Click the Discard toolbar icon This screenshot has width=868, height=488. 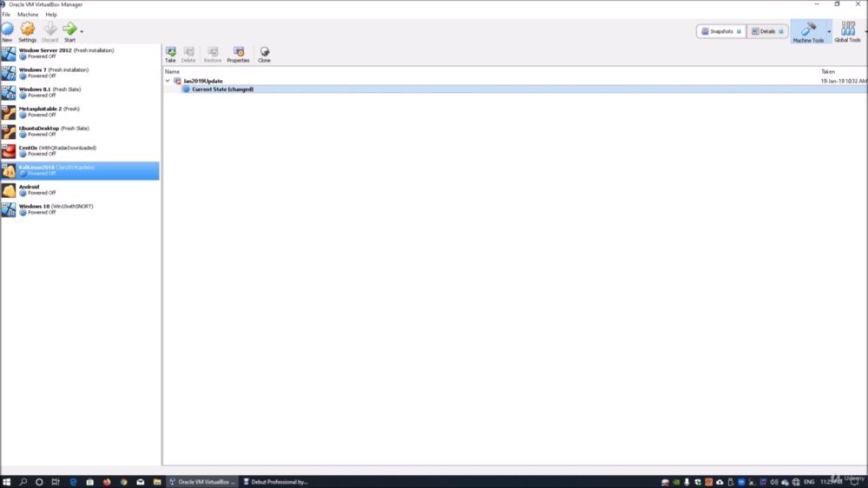[49, 31]
